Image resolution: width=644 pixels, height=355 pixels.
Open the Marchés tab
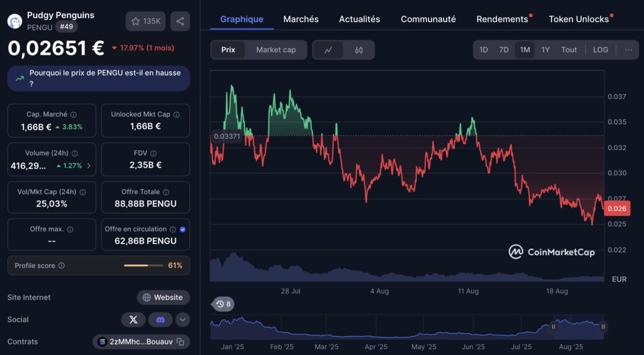(x=301, y=20)
